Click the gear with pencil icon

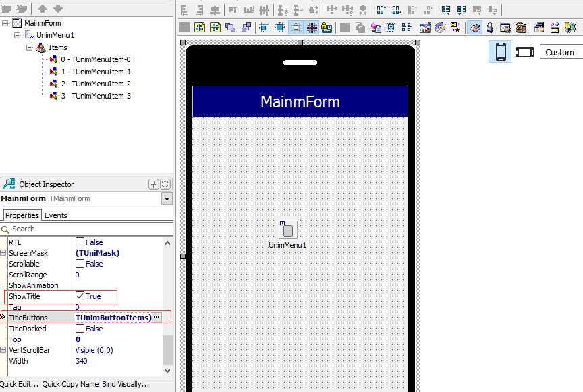[x=440, y=28]
